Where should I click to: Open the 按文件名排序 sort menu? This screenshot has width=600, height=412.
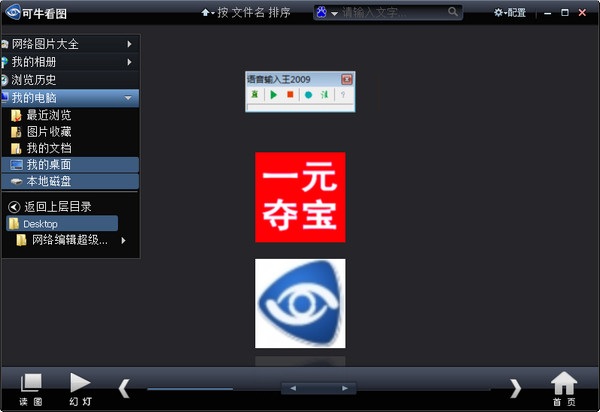(246, 13)
